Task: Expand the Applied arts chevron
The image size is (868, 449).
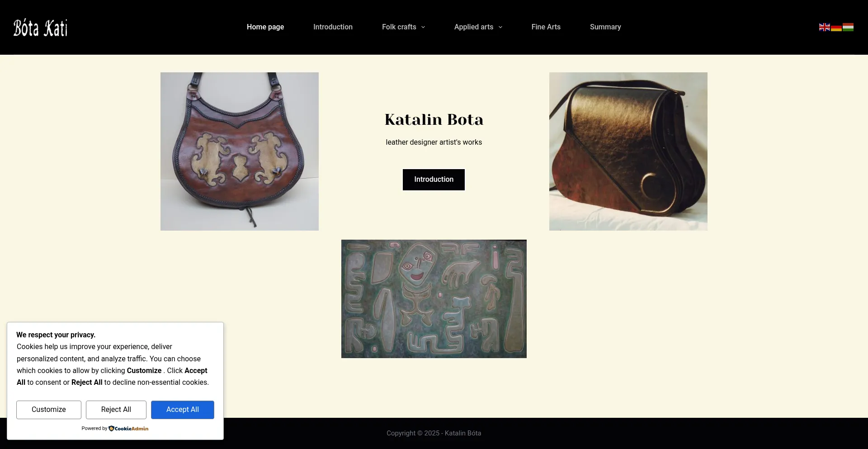Action: 500,27
